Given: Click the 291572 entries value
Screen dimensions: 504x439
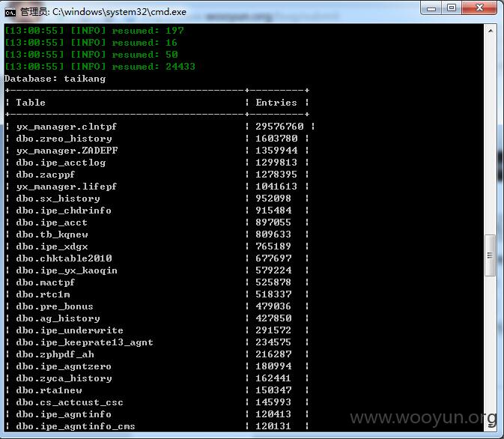Looking at the screenshot, I should click(273, 330).
